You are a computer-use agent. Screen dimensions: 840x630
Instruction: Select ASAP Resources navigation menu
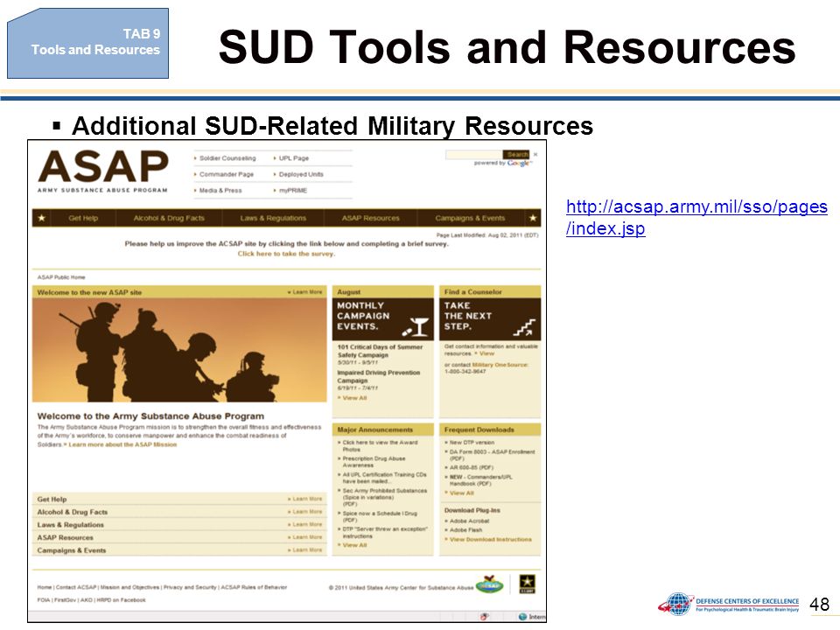371,218
